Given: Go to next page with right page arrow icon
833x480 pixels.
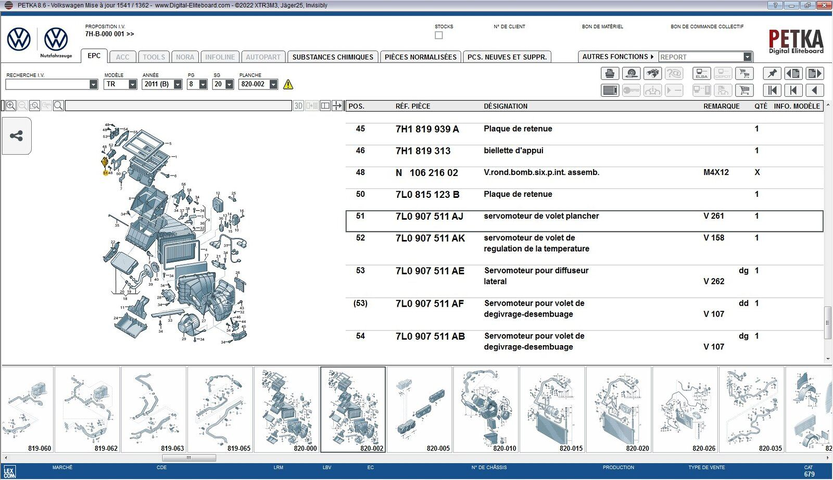Looking at the screenshot, I should coord(814,73).
